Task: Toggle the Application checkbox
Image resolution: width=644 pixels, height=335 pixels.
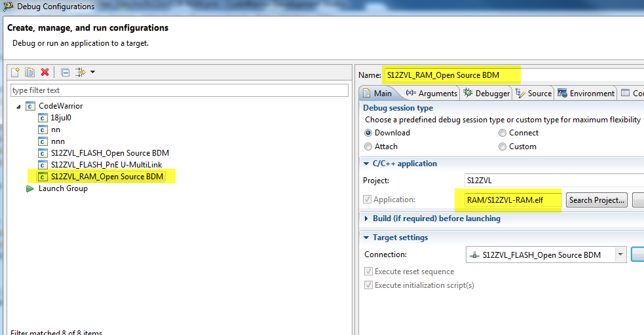Action: pos(367,200)
